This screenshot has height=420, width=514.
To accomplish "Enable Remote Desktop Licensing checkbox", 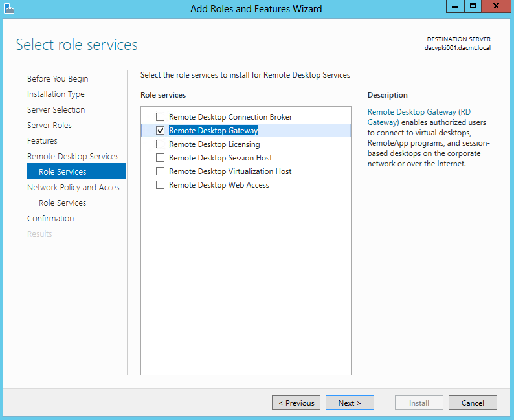I will tap(160, 144).
